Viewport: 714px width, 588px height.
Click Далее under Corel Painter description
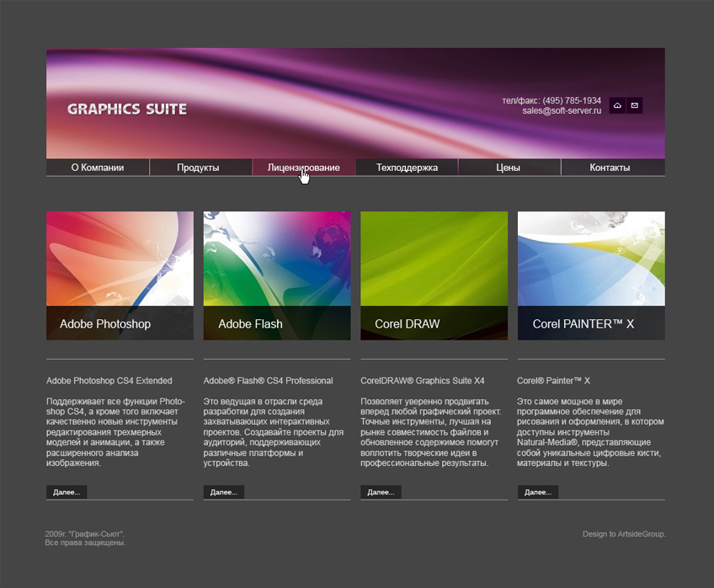[537, 491]
